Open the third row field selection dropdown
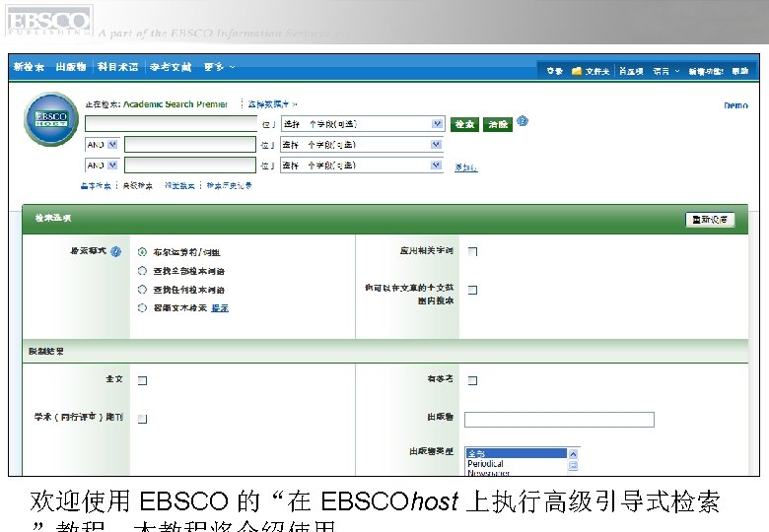 point(362,166)
